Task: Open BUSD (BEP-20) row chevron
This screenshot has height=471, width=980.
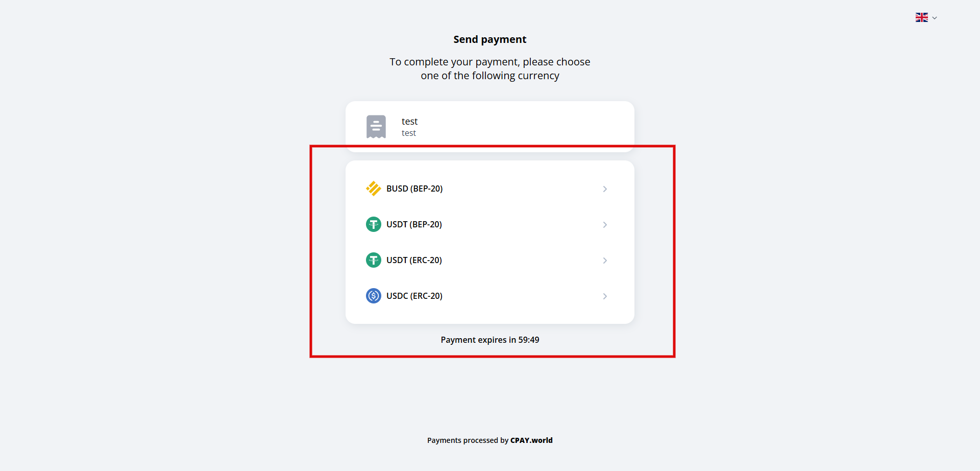Action: point(605,189)
